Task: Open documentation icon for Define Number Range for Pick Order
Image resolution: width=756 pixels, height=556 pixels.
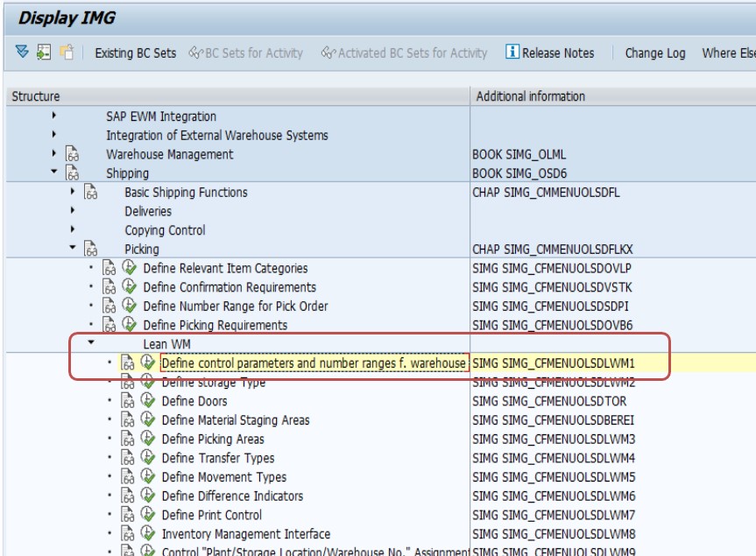Action: tap(109, 306)
